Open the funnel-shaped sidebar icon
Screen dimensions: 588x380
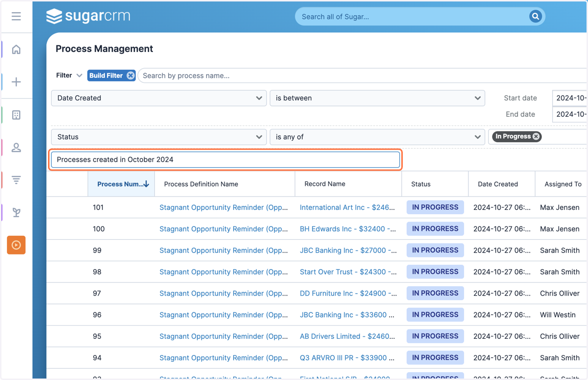(16, 180)
